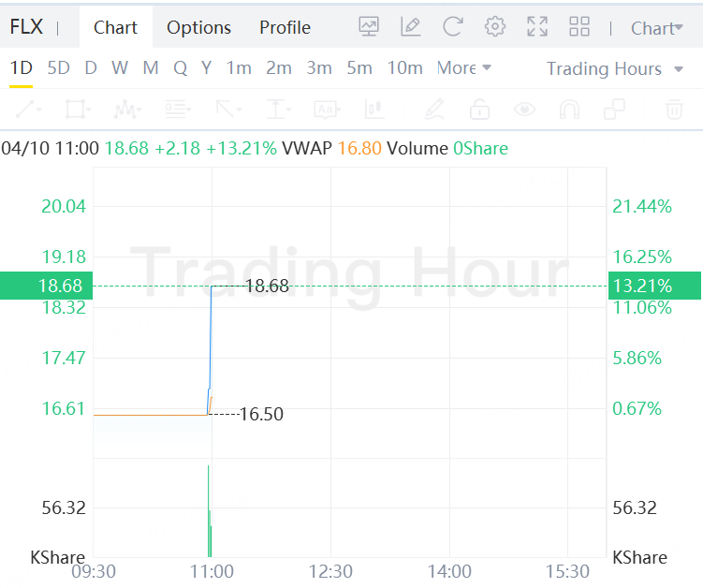Select the freehand brush pencil tool
The image size is (703, 588).
point(434,110)
